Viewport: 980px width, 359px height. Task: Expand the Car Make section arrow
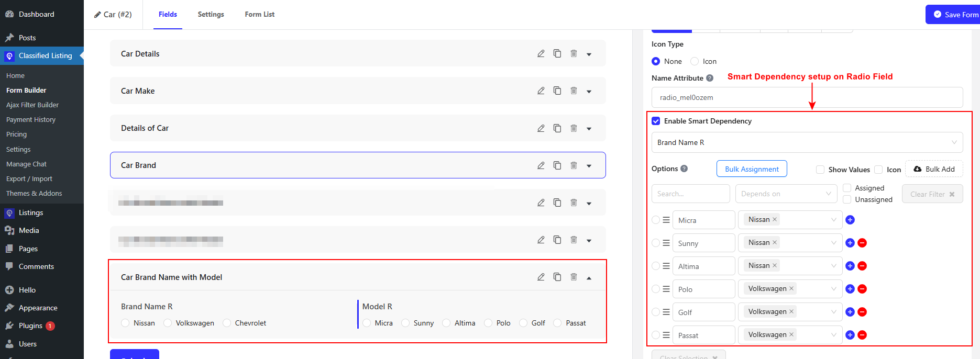click(x=589, y=91)
